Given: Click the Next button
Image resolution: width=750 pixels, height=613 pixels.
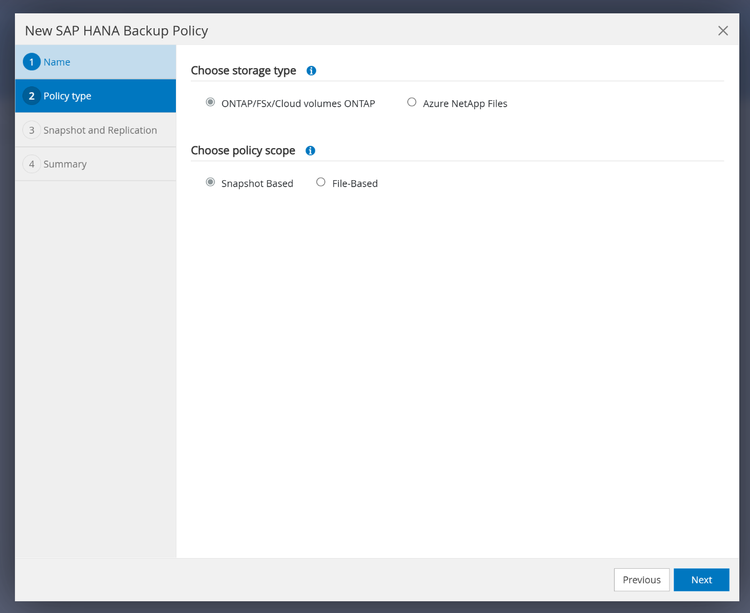Looking at the screenshot, I should click(x=701, y=580).
